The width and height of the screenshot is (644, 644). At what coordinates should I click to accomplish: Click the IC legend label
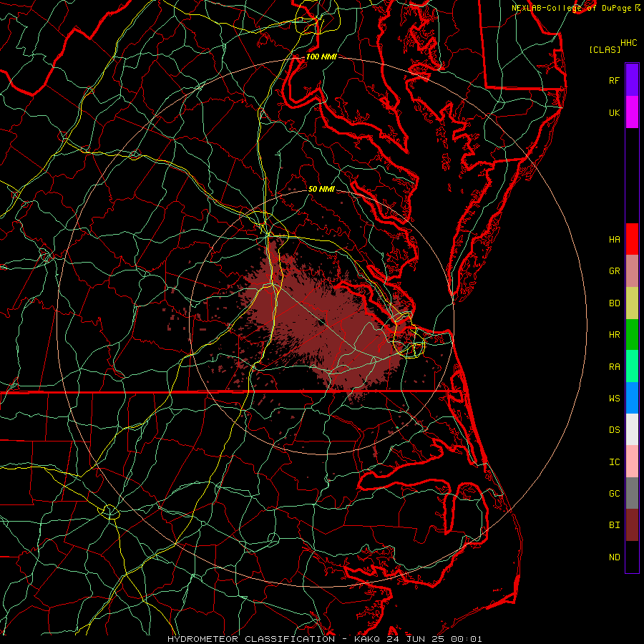[614, 462]
